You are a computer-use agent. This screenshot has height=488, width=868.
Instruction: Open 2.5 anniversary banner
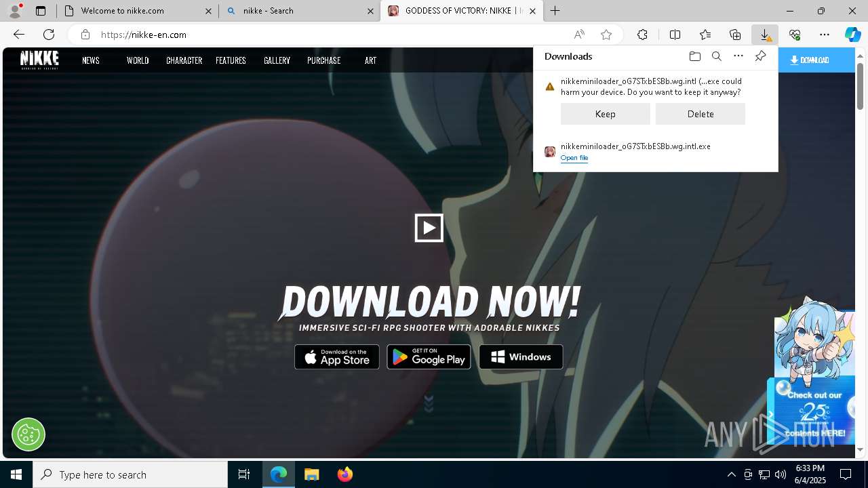[814, 412]
